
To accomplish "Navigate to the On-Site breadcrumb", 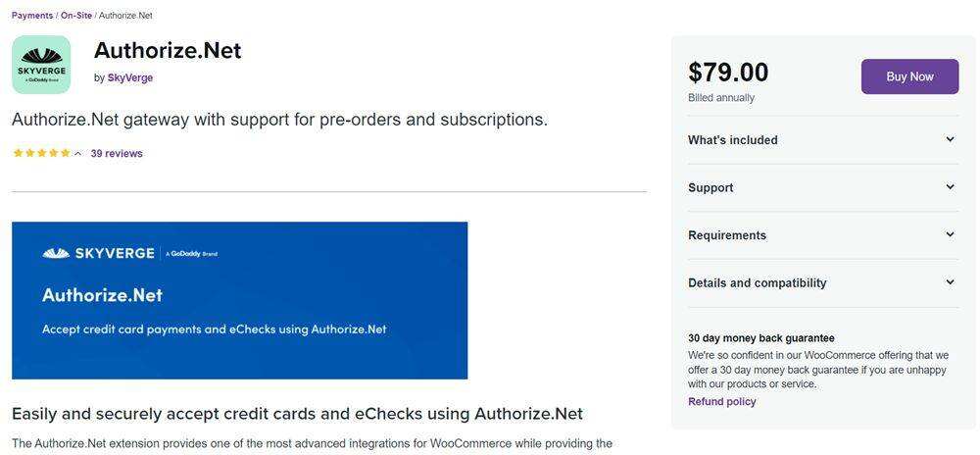I will point(76,16).
